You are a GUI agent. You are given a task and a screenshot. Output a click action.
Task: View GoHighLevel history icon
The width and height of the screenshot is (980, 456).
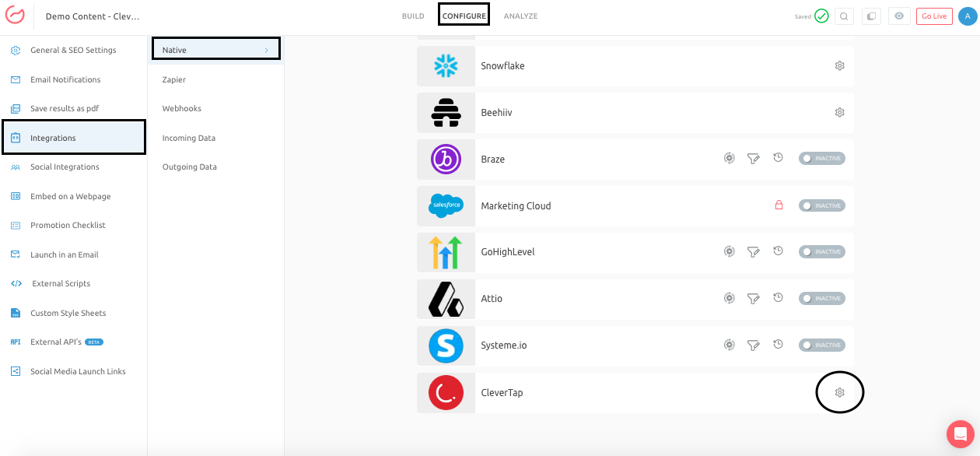[x=778, y=251]
